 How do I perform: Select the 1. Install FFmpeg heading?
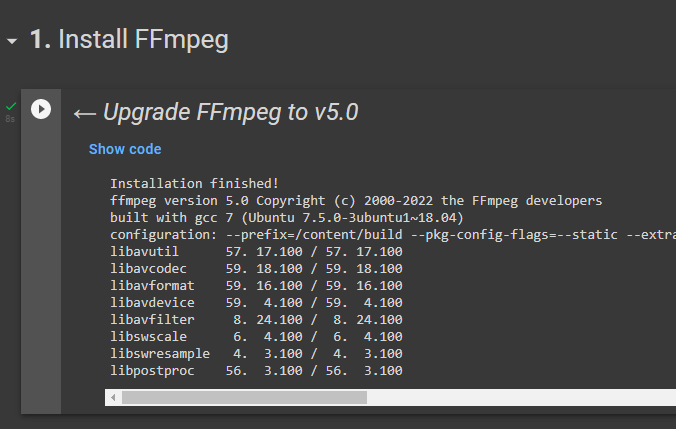[x=129, y=40]
